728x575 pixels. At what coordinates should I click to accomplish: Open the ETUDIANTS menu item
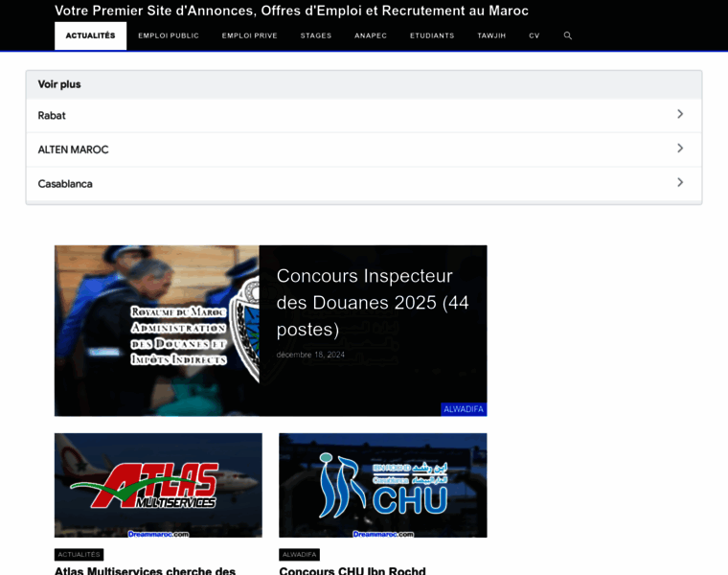click(432, 35)
